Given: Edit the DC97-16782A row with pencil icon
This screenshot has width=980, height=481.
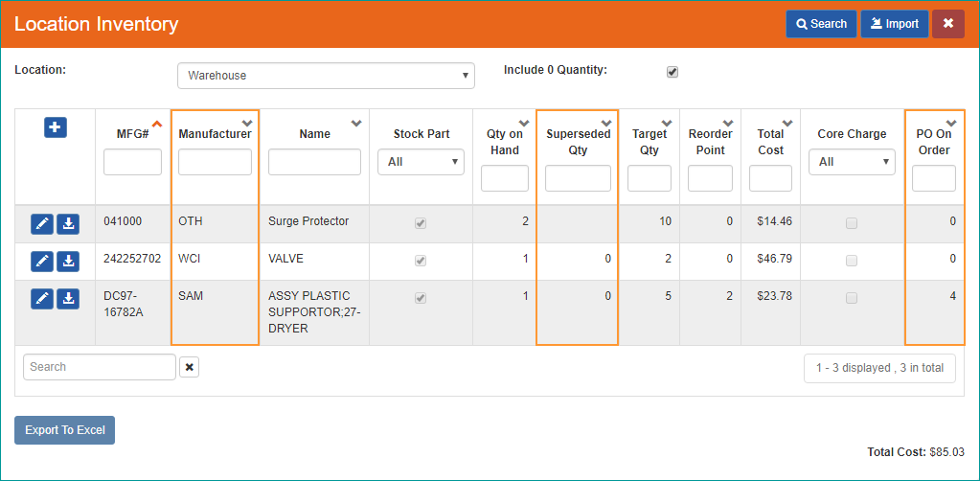Looking at the screenshot, I should point(42,299).
